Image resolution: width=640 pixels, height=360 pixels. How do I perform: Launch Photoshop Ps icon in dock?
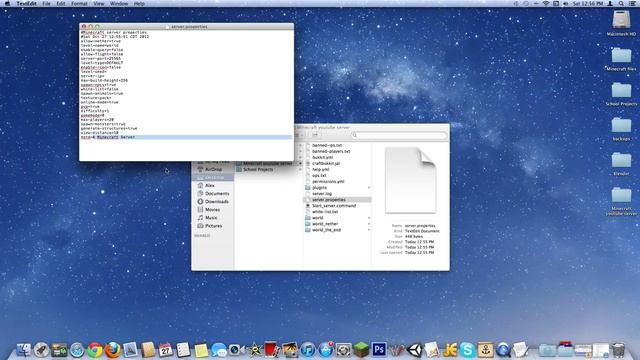379,350
